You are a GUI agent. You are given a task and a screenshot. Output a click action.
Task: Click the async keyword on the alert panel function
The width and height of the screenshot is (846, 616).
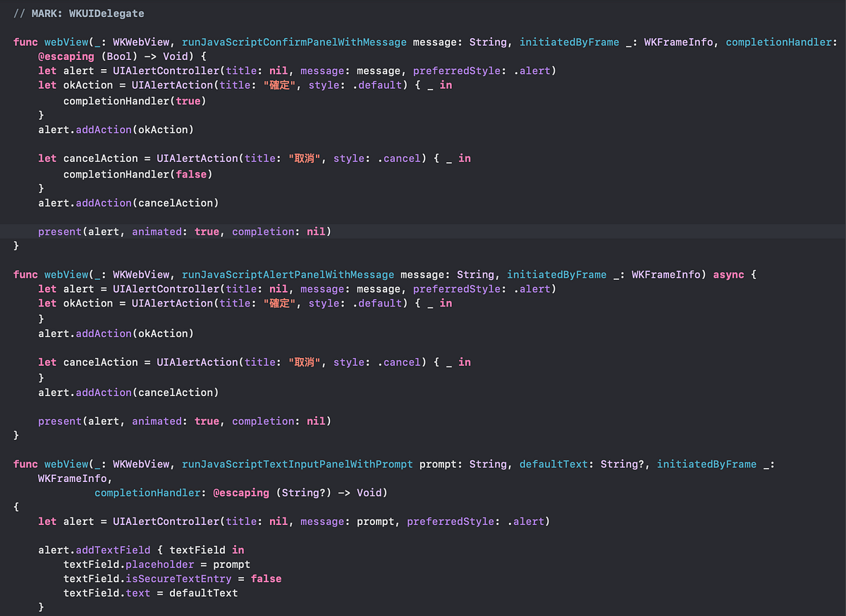(728, 274)
